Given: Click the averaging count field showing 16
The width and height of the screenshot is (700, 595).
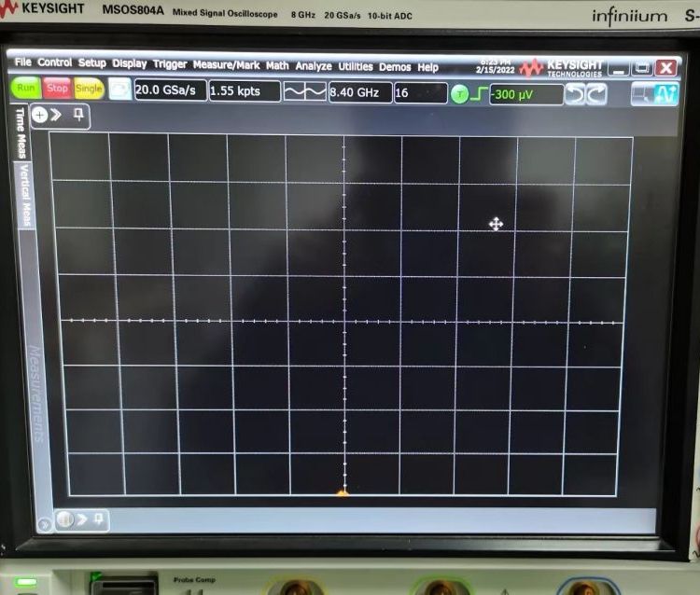Looking at the screenshot, I should tap(419, 93).
